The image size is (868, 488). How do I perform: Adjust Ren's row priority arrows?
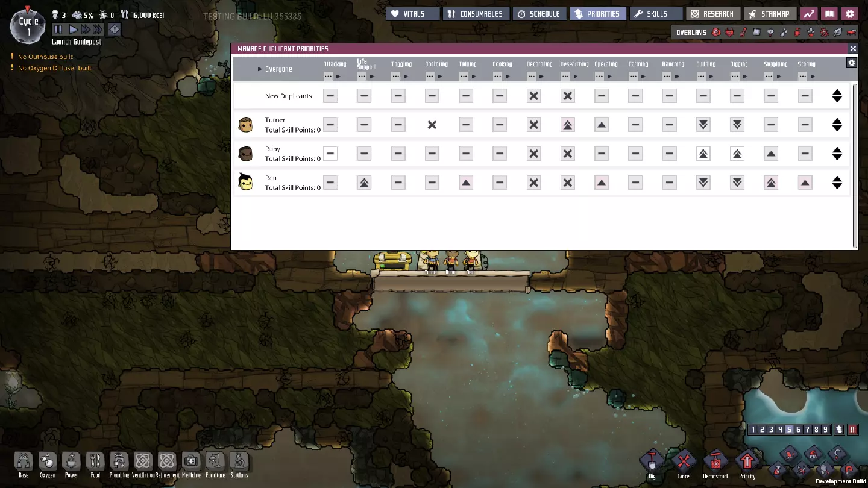[x=837, y=183]
